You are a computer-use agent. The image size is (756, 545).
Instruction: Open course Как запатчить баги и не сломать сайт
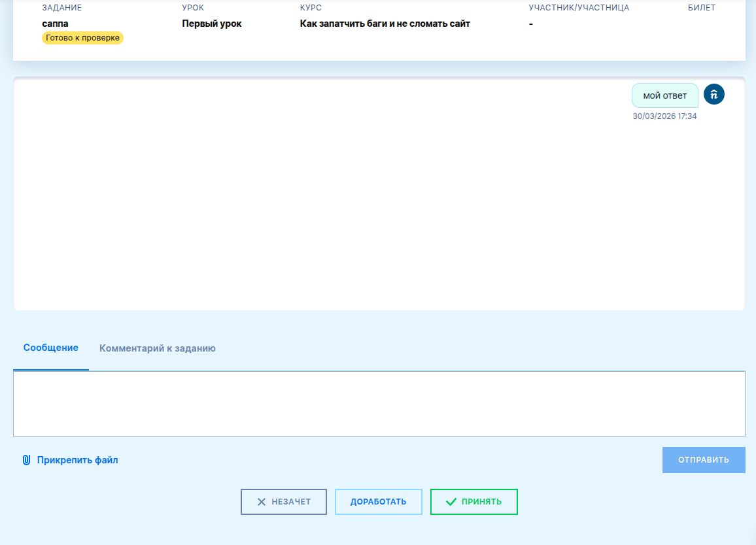tap(385, 24)
